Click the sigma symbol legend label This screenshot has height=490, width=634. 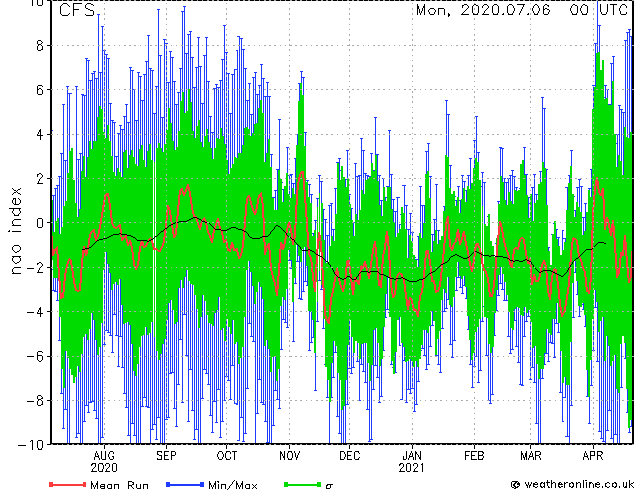(329, 486)
